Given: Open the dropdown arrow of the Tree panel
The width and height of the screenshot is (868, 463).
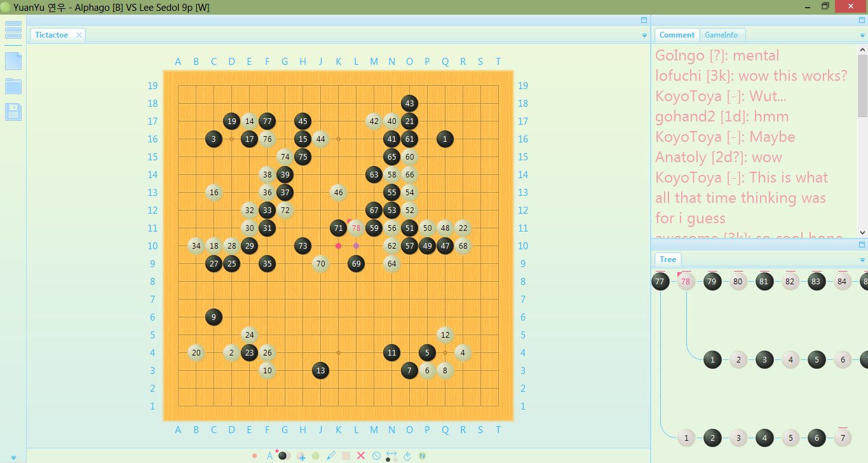Looking at the screenshot, I should click(862, 260).
